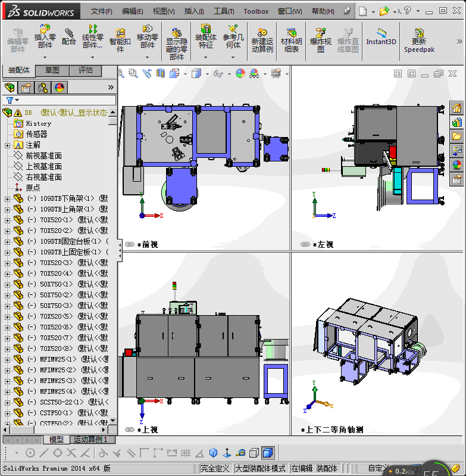
Task: Open the 插入(I) menu
Action: pos(194,11)
